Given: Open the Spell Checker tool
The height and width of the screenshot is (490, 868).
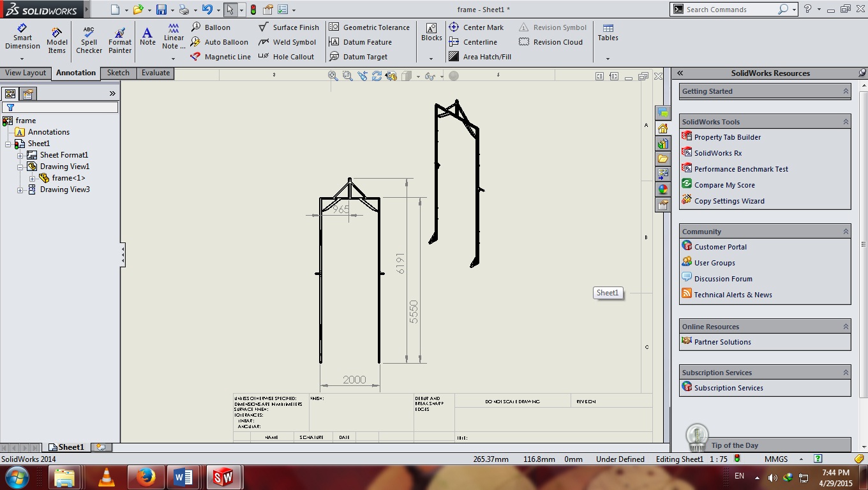Looking at the screenshot, I should (89, 40).
